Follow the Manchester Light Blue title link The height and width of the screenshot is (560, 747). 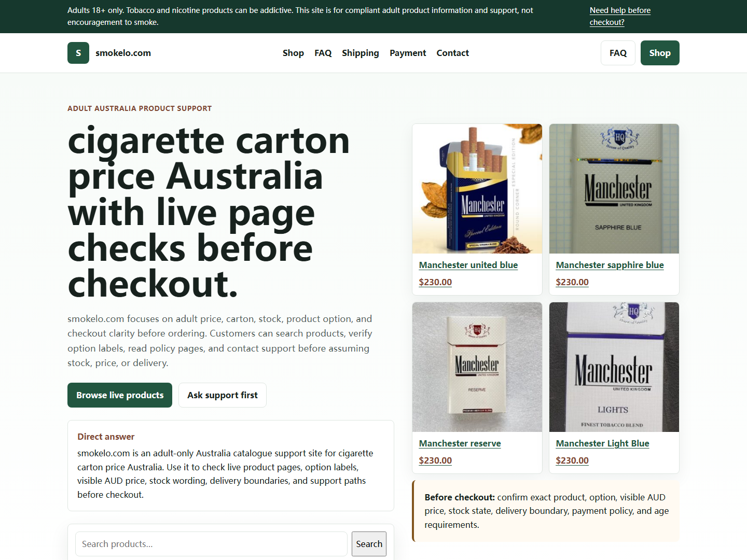[x=603, y=443]
